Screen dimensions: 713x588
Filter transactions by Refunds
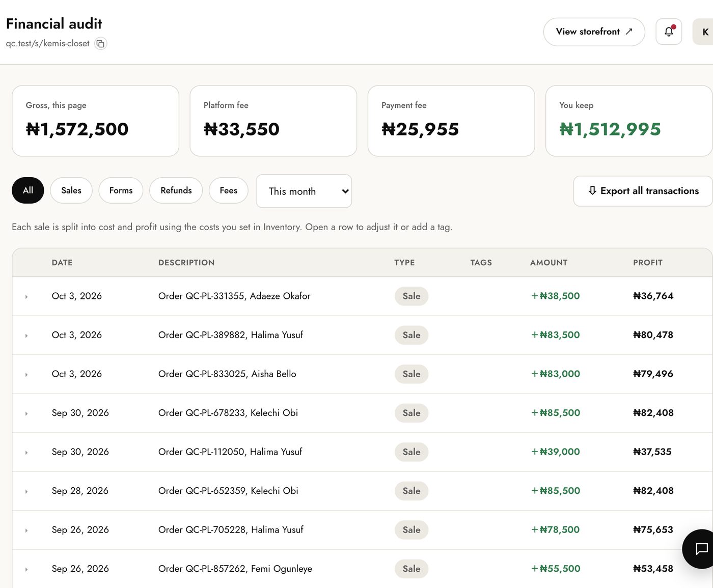pyautogui.click(x=176, y=190)
